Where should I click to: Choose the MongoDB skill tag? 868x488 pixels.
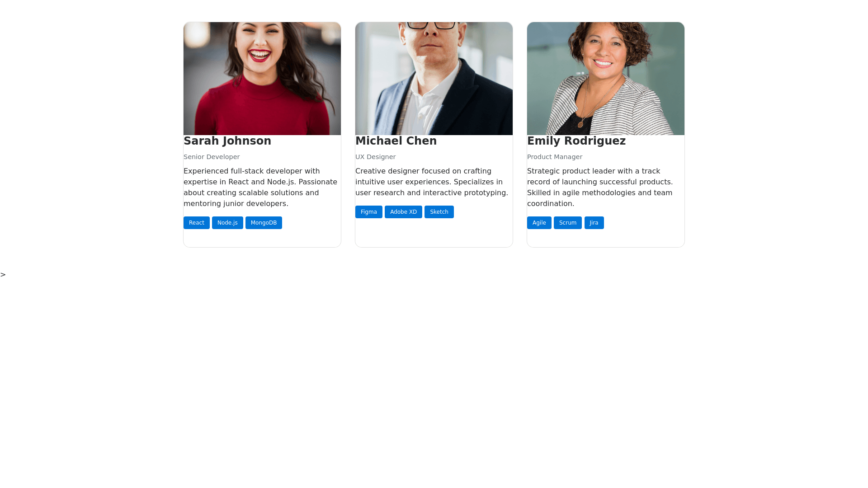264,223
